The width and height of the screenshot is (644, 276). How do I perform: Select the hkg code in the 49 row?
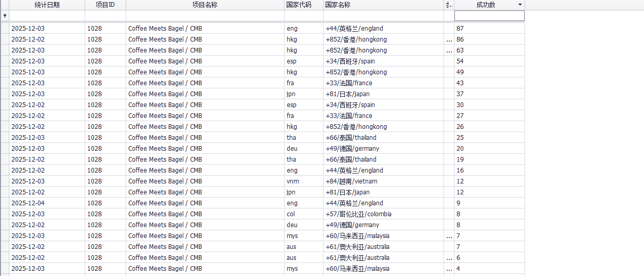pos(303,72)
